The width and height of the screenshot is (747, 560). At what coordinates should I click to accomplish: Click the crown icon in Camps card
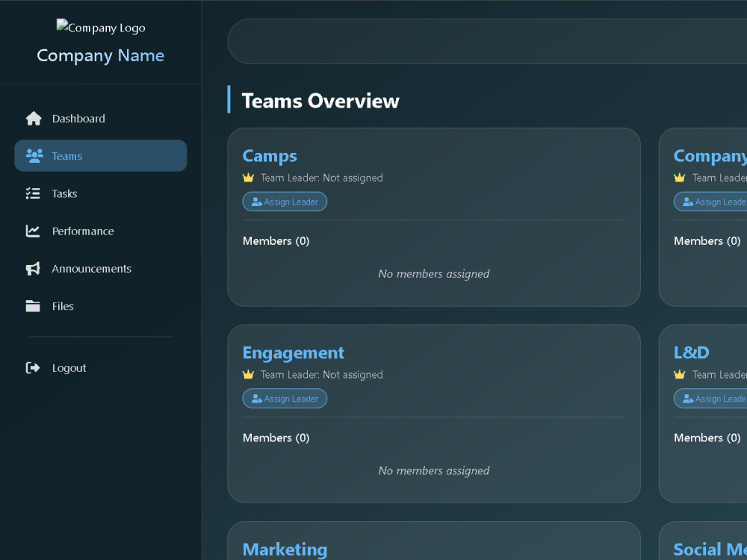(x=248, y=178)
